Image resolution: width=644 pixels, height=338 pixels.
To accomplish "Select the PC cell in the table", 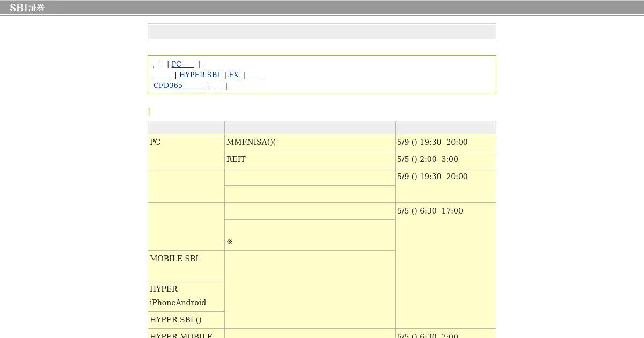I will tap(186, 151).
